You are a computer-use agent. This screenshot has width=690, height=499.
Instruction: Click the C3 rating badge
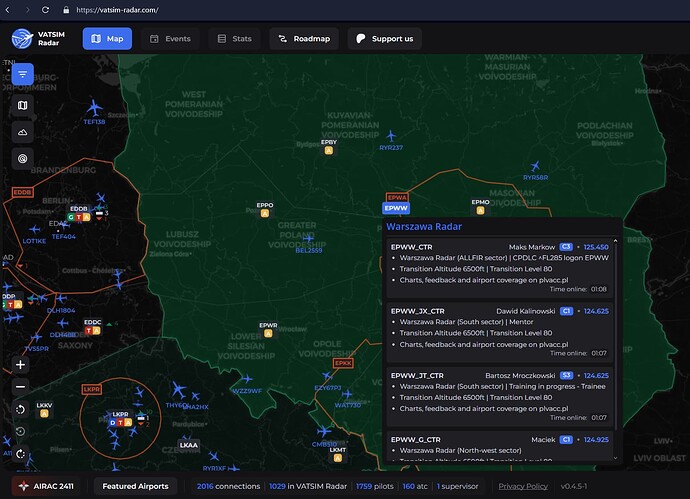(566, 247)
